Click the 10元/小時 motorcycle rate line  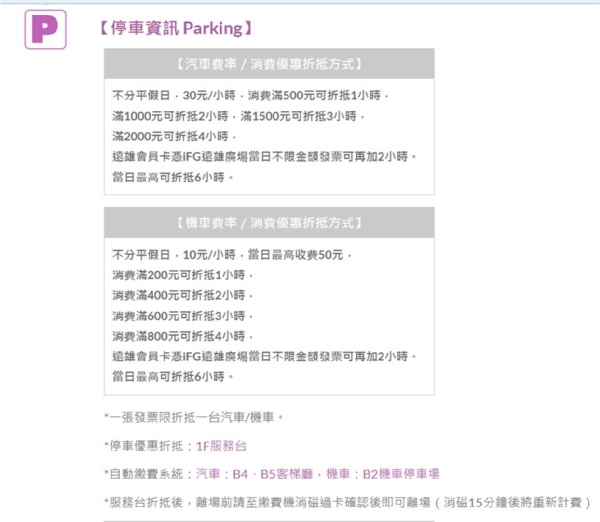point(232,254)
